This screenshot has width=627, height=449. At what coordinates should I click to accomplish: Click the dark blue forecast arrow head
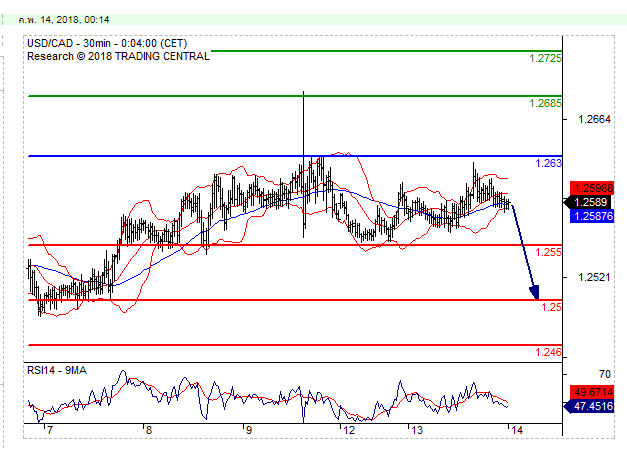click(535, 293)
